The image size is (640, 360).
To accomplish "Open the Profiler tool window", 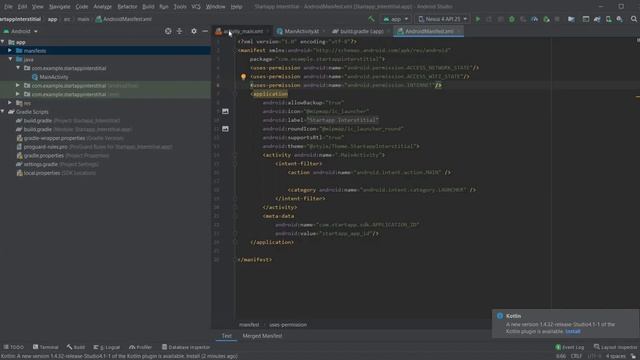I will click(x=140, y=347).
